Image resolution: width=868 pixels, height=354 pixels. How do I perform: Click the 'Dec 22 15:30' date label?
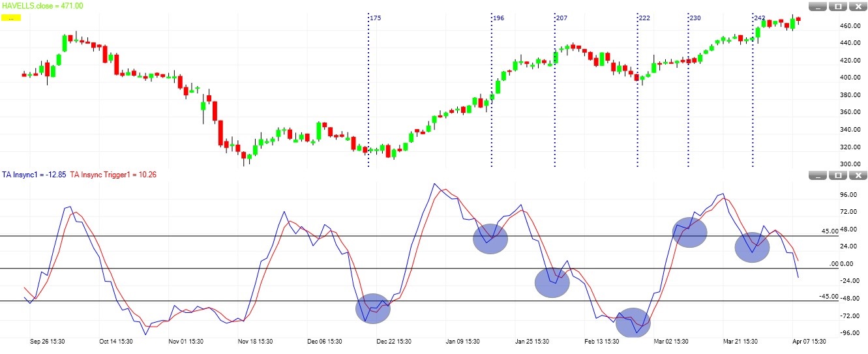click(394, 341)
